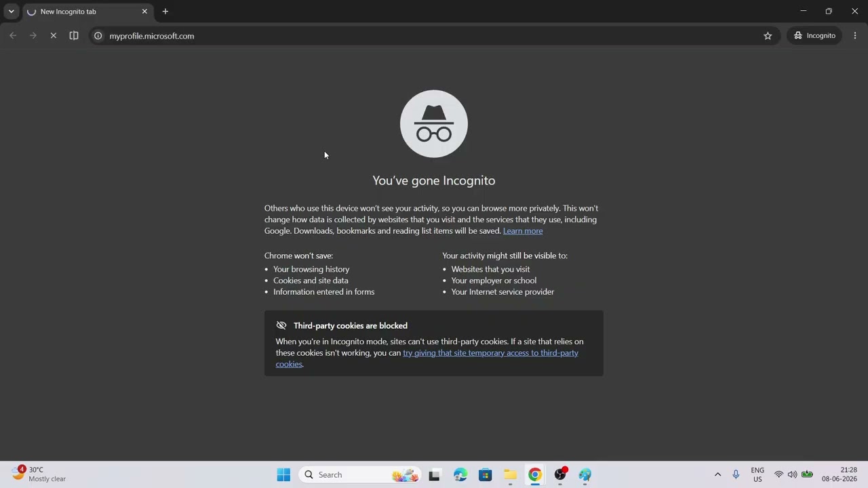This screenshot has width=868, height=488.
Task: Click the Incognito hat and glasses logo
Action: pyautogui.click(x=434, y=124)
